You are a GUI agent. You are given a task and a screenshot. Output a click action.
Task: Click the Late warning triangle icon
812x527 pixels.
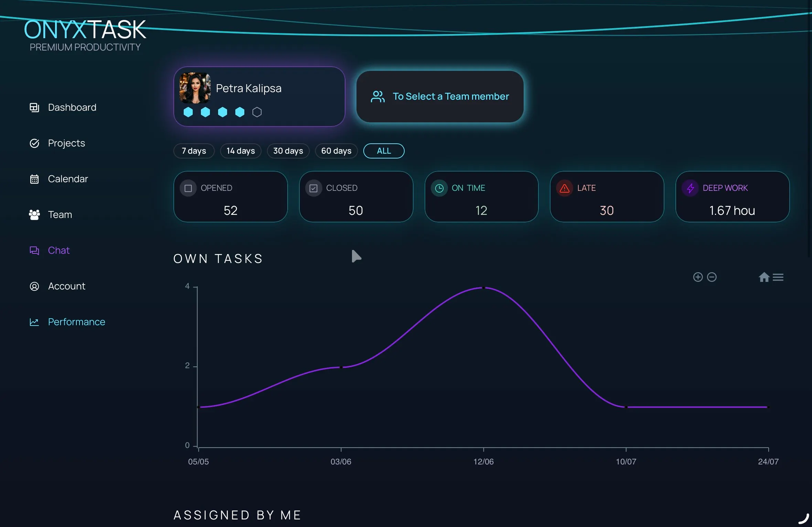[565, 188]
